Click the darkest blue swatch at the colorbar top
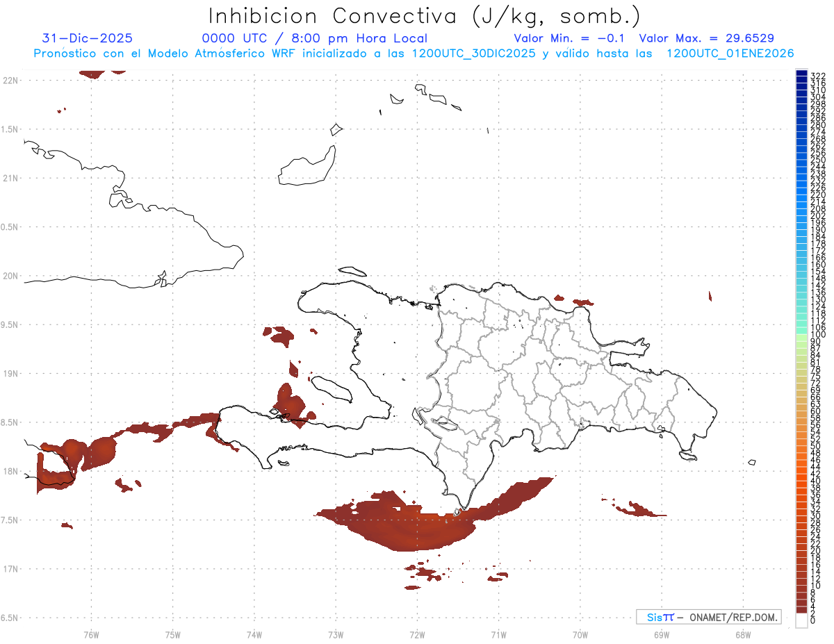The height and width of the screenshot is (644, 834). pyautogui.click(x=802, y=74)
